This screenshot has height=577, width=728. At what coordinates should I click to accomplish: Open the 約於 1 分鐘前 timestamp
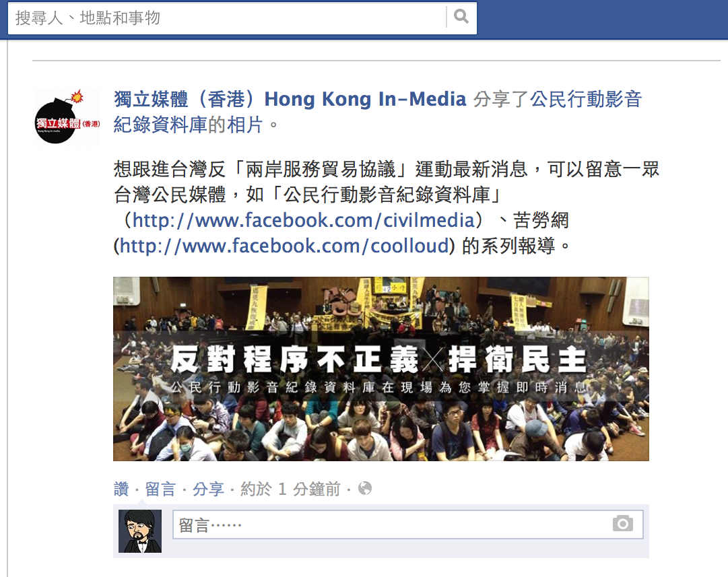(x=290, y=489)
